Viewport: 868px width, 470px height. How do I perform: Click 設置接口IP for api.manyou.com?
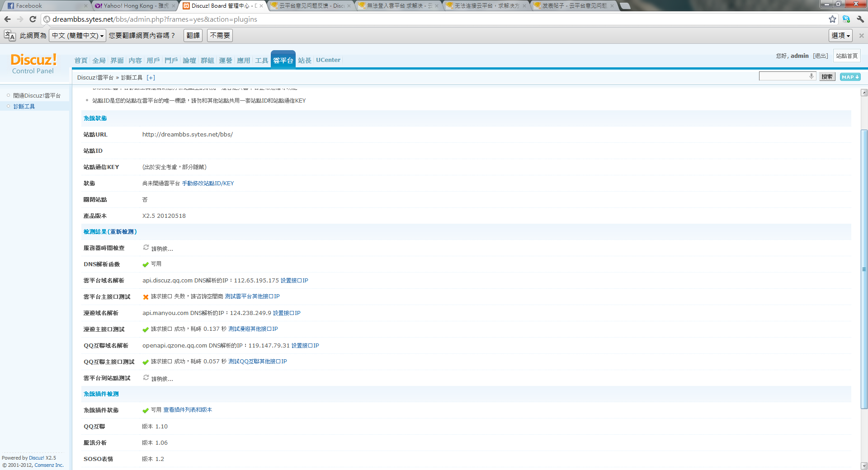click(x=287, y=313)
